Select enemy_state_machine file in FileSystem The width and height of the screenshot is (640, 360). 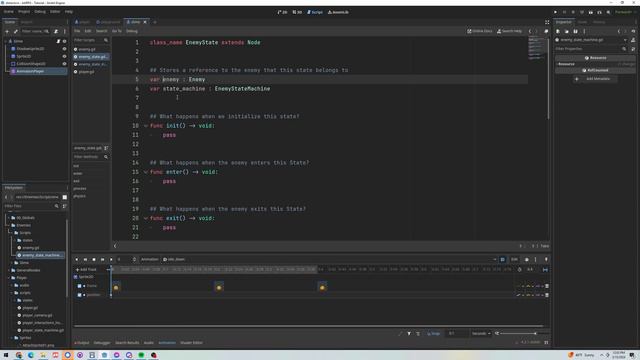pos(40,255)
